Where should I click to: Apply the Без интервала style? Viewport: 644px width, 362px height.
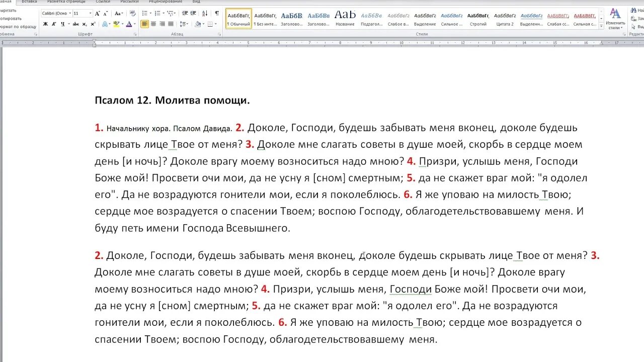tap(266, 19)
